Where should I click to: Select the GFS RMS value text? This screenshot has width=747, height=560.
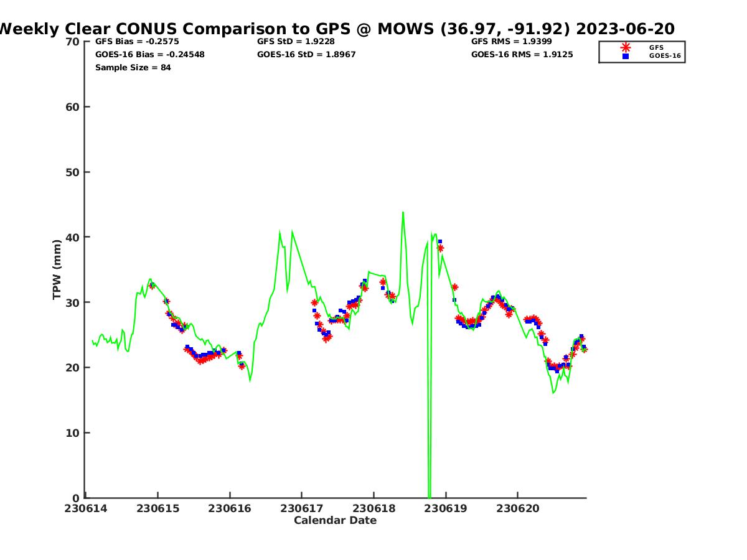pyautogui.click(x=511, y=42)
